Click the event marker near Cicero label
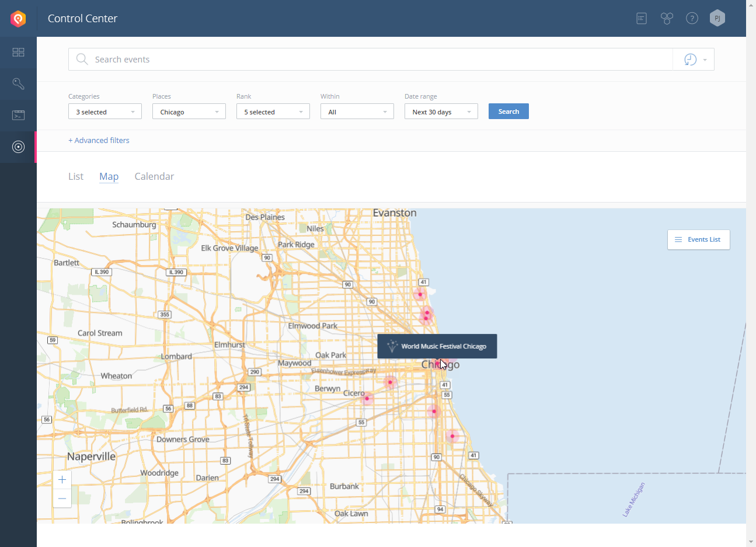 pos(367,399)
